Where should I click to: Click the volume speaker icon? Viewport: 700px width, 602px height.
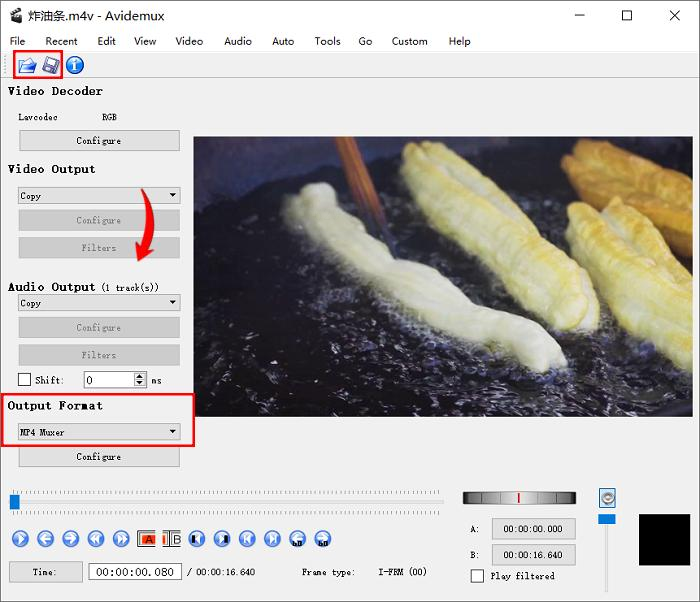607,498
